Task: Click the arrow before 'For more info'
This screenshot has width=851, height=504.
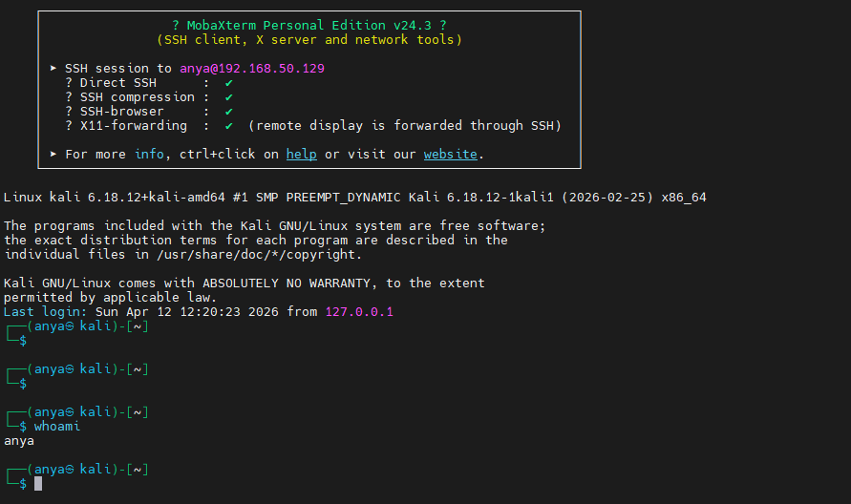Action: coord(53,154)
